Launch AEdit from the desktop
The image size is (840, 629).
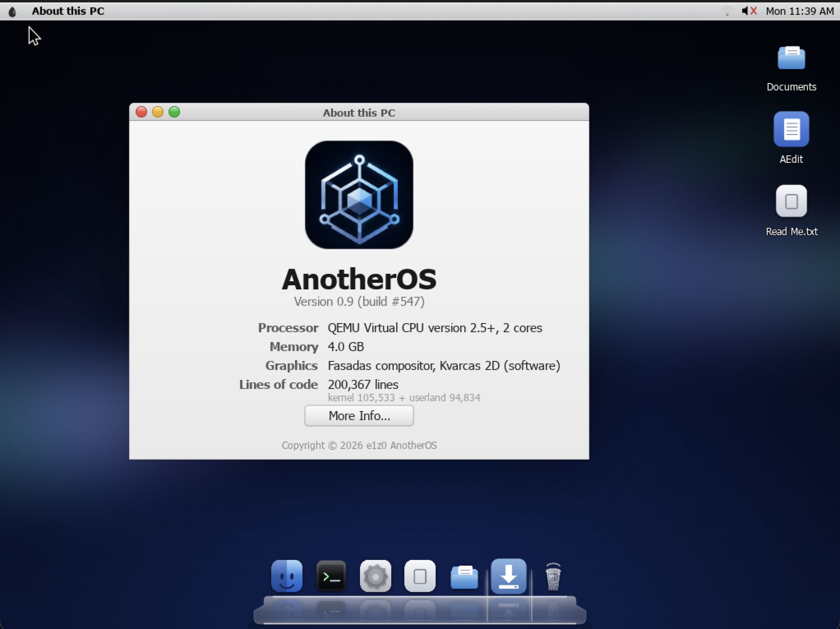click(791, 129)
